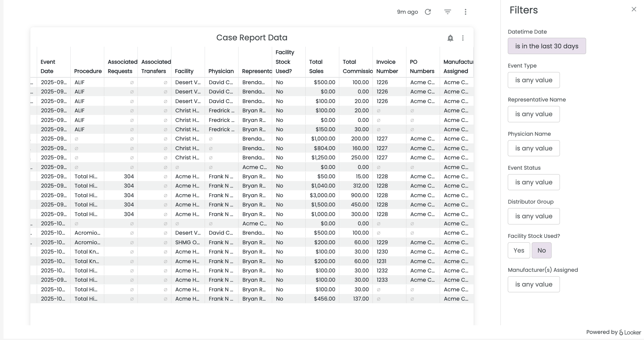Image resolution: width=644 pixels, height=340 pixels.
Task: Open the Distributor Group filter
Action: click(533, 216)
